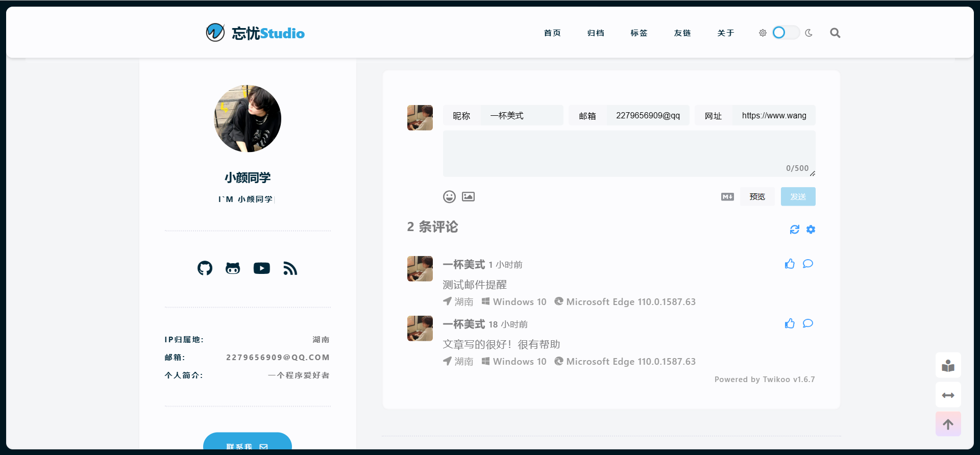Click 小颜同学 profile avatar

pyautogui.click(x=248, y=118)
